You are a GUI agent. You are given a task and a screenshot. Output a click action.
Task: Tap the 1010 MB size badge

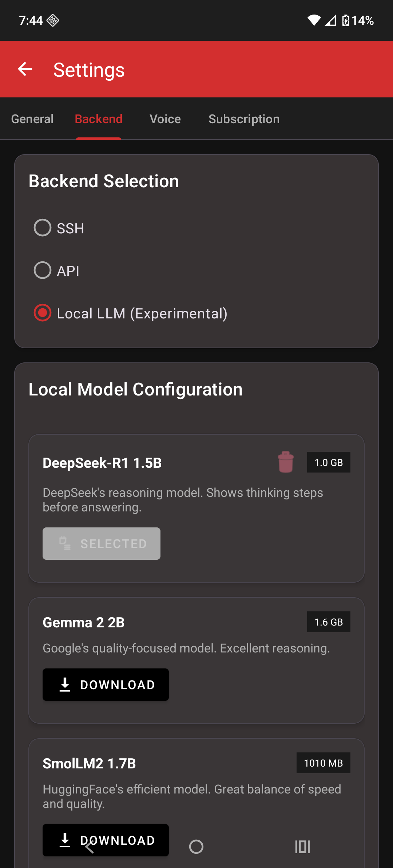pyautogui.click(x=323, y=763)
